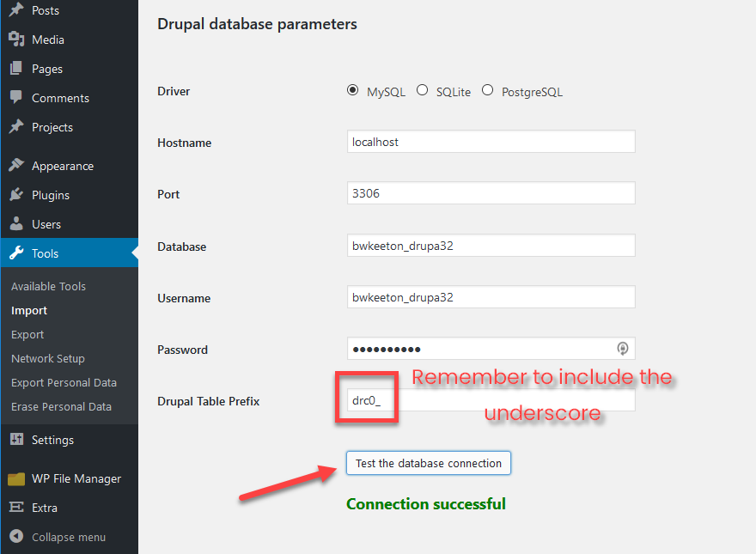Open the Plugins icon
The height and width of the screenshot is (554, 756).
15,195
